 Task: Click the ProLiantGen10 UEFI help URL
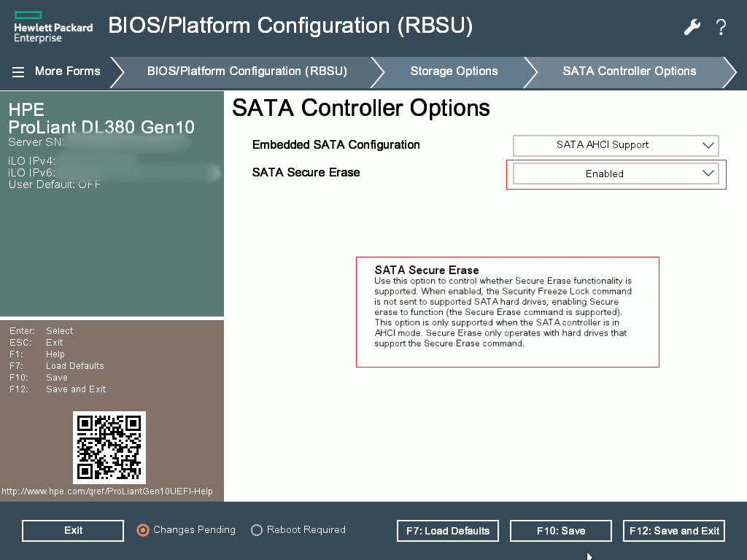[107, 491]
